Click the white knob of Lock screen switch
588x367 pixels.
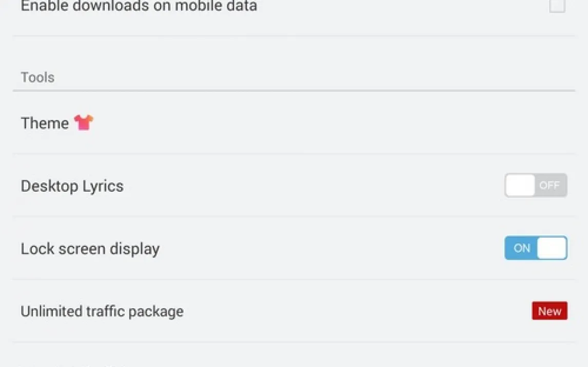[x=552, y=248]
